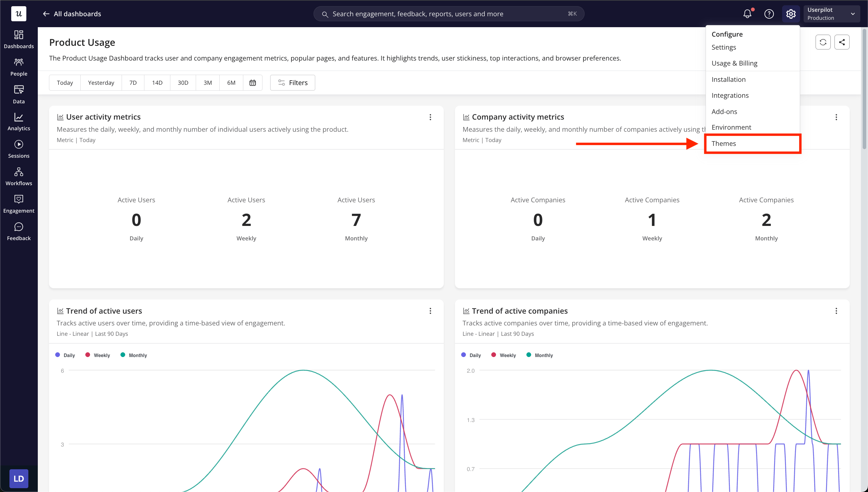Toggle the Weekly series in active companies legend

tap(504, 355)
